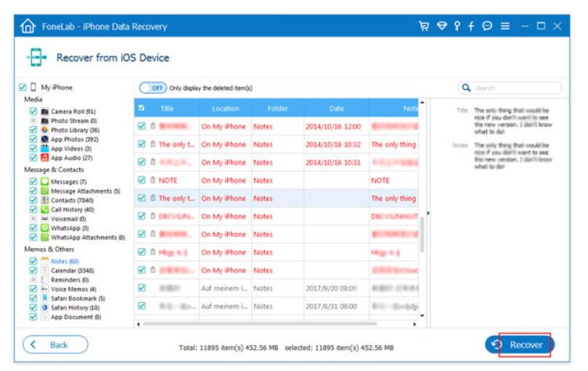Click the table scroll down arrow
The image size is (588, 371).
[x=422, y=315]
